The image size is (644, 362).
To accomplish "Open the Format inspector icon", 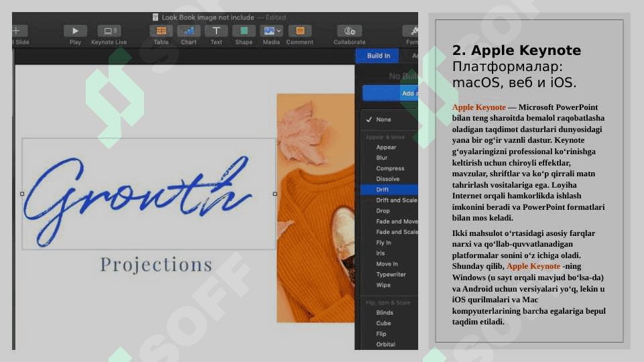I will click(x=411, y=31).
